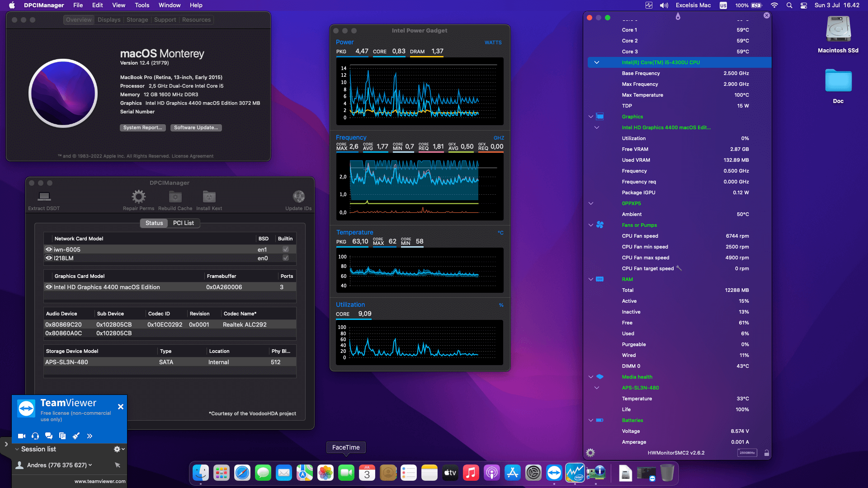The height and width of the screenshot is (488, 868).
Task: Open Storage tab in About This Mac
Action: click(x=137, y=20)
